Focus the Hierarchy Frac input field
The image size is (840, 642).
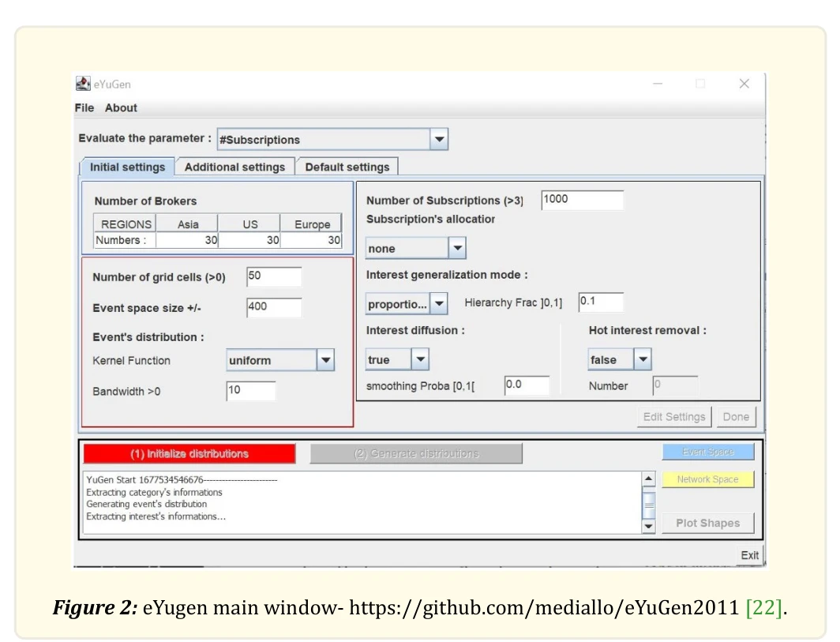click(x=601, y=302)
